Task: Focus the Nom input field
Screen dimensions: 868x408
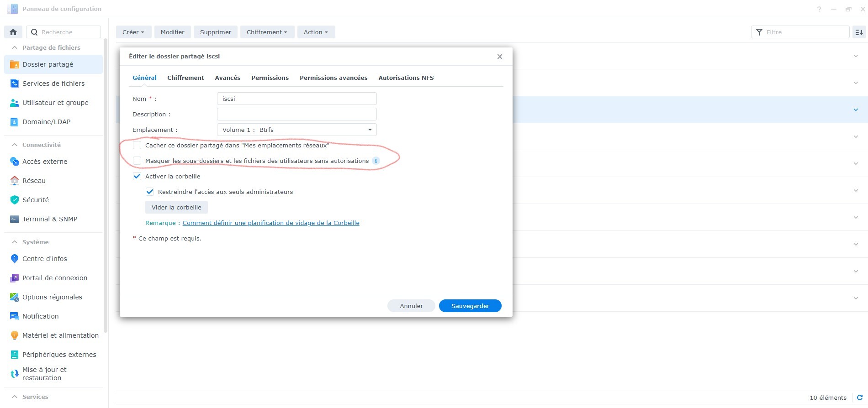Action: 297,99
